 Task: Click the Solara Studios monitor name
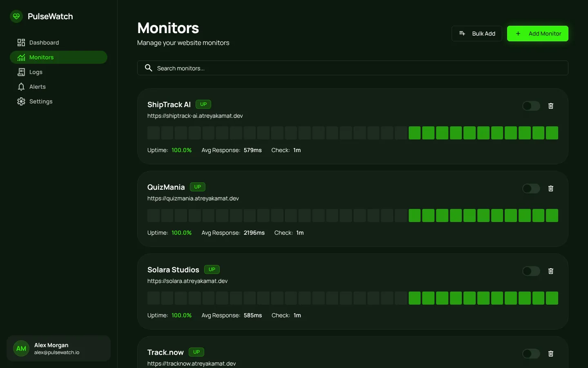pyautogui.click(x=173, y=269)
